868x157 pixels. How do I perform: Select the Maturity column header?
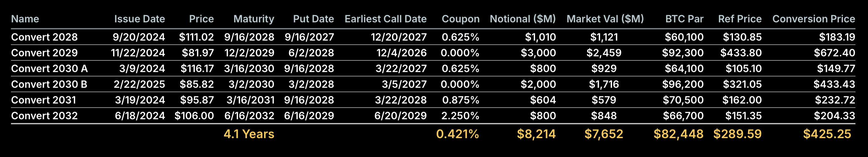(254, 19)
